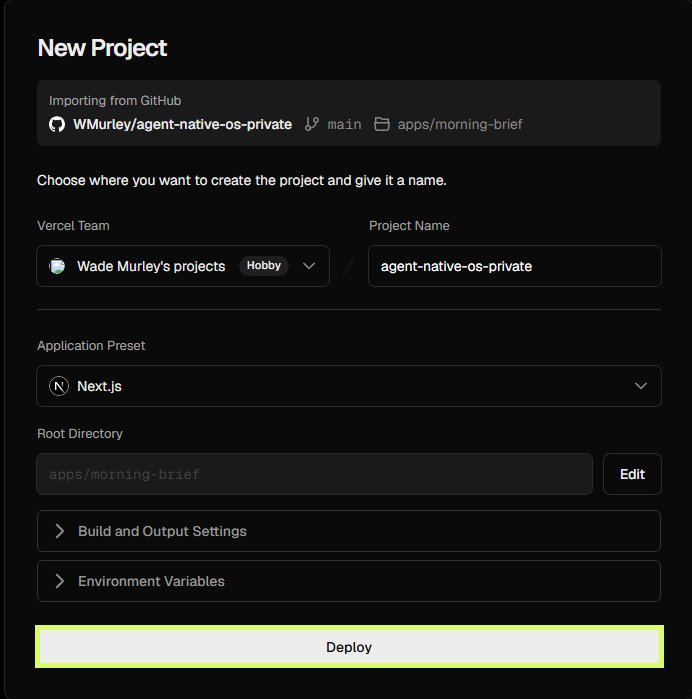Click the Wade Murley team avatar
The width and height of the screenshot is (692, 699).
pyautogui.click(x=57, y=266)
